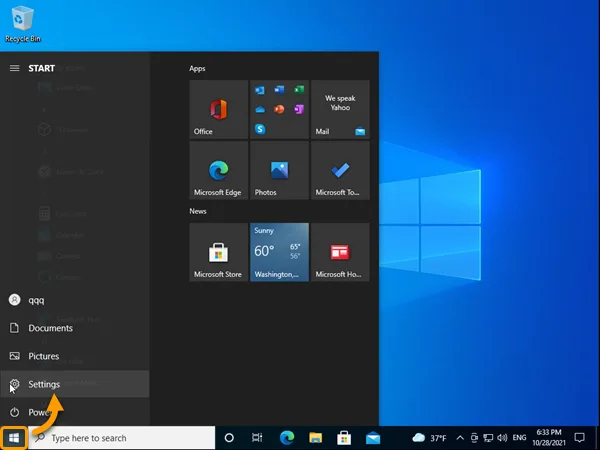Click the Windows Start button
The width and height of the screenshot is (600, 450).
pyautogui.click(x=14, y=438)
